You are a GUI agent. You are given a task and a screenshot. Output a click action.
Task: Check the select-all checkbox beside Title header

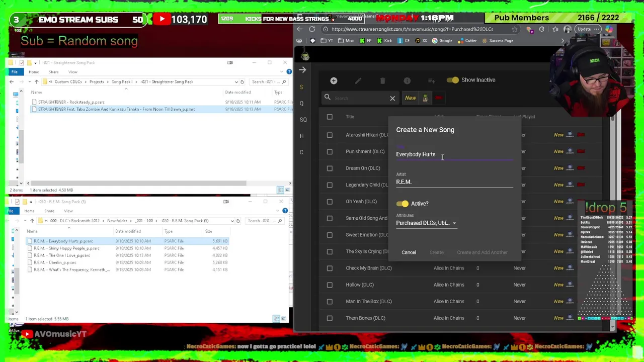coord(330,117)
